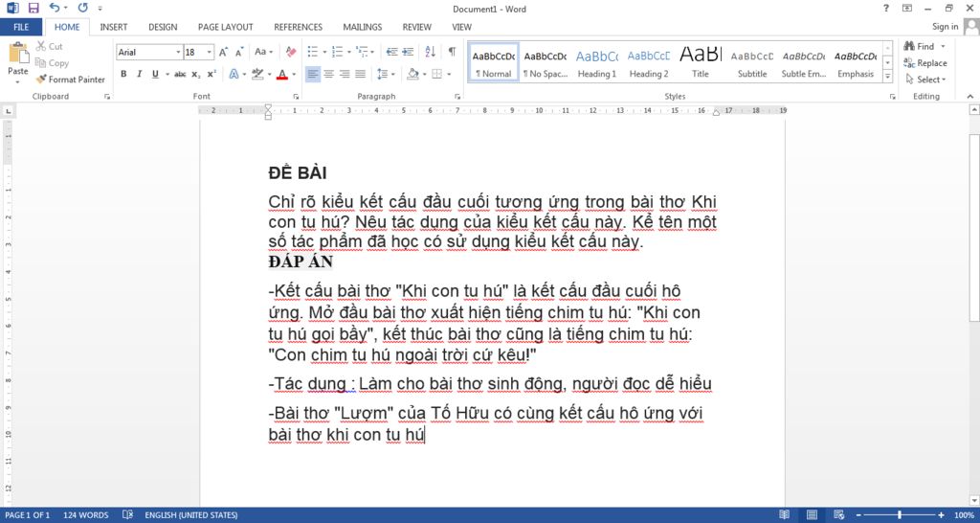Switch to the REVIEW tab

(x=417, y=27)
